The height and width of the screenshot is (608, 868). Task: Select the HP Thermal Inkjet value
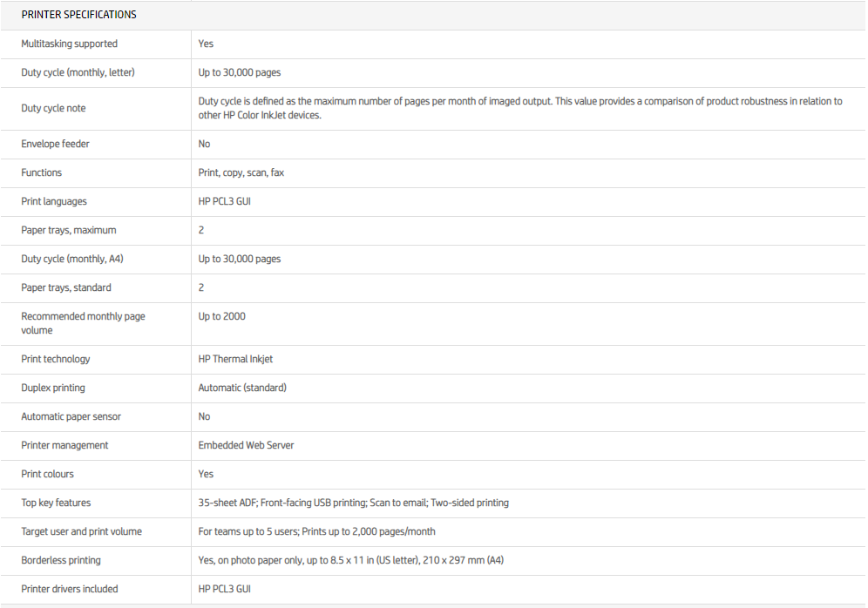click(x=235, y=359)
